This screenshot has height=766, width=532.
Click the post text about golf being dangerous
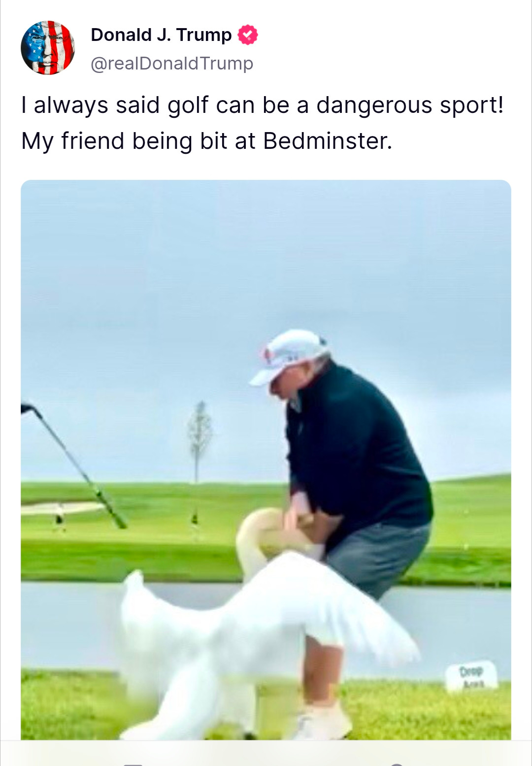263,123
